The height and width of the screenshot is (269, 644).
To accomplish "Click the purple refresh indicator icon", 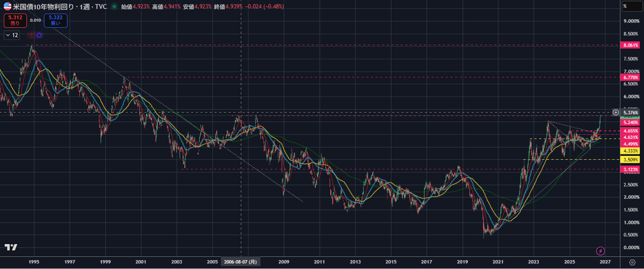I will (39, 35).
